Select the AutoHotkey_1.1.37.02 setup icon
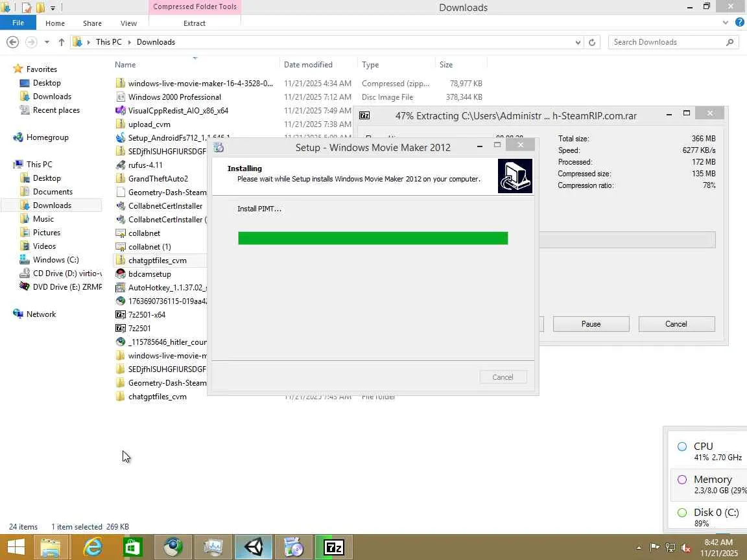Screen dimensions: 747x560 pos(121,288)
